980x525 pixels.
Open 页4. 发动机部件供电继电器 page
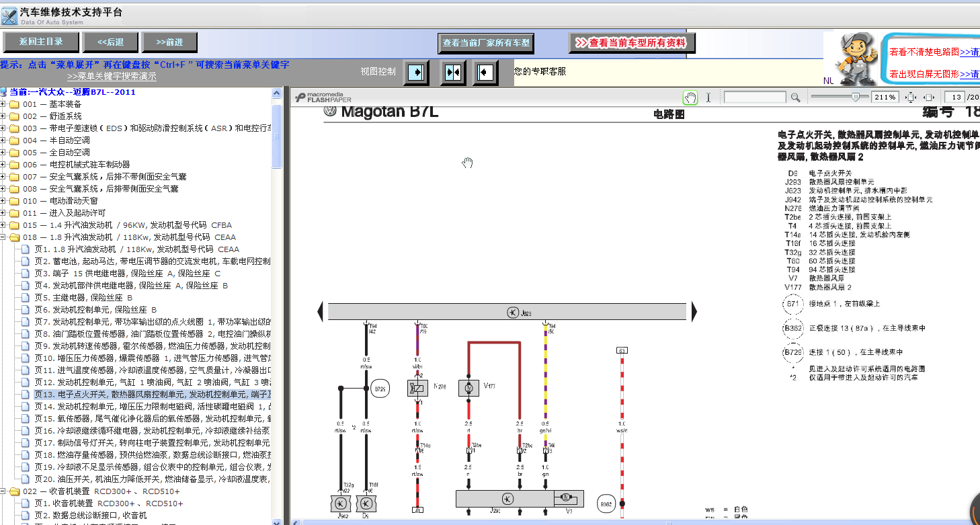131,286
